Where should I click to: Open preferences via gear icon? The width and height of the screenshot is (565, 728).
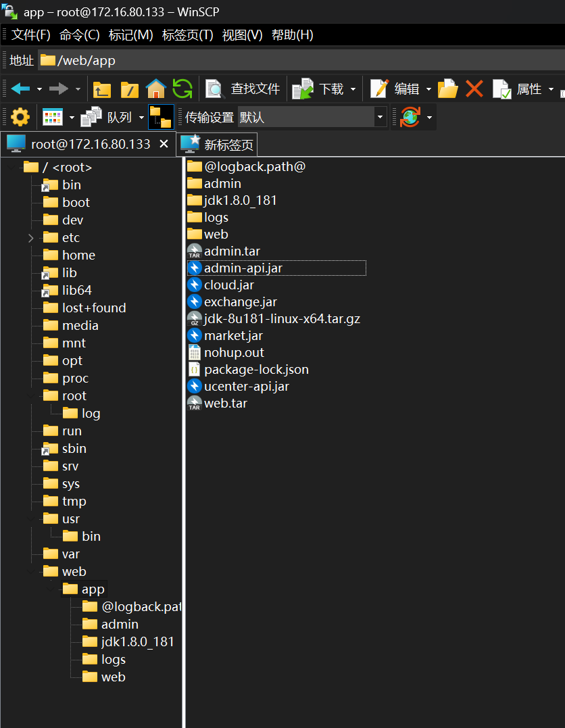[20, 117]
